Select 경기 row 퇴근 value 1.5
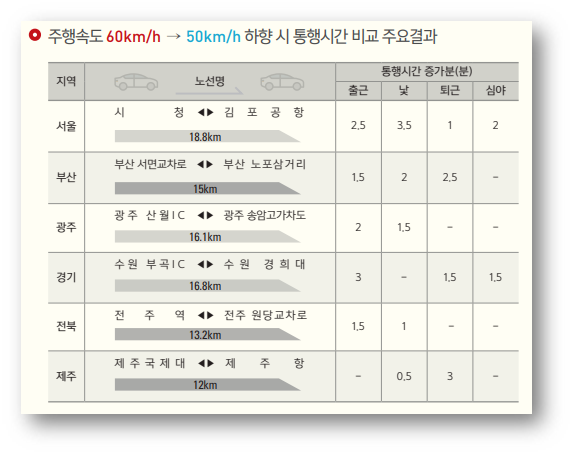This screenshot has height=456, width=574. (x=450, y=277)
